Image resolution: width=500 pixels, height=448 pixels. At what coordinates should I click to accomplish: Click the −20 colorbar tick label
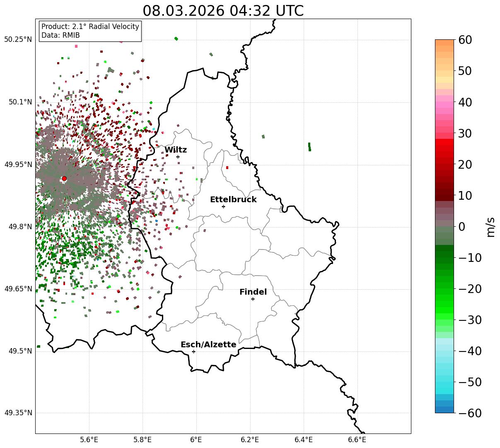point(470,289)
